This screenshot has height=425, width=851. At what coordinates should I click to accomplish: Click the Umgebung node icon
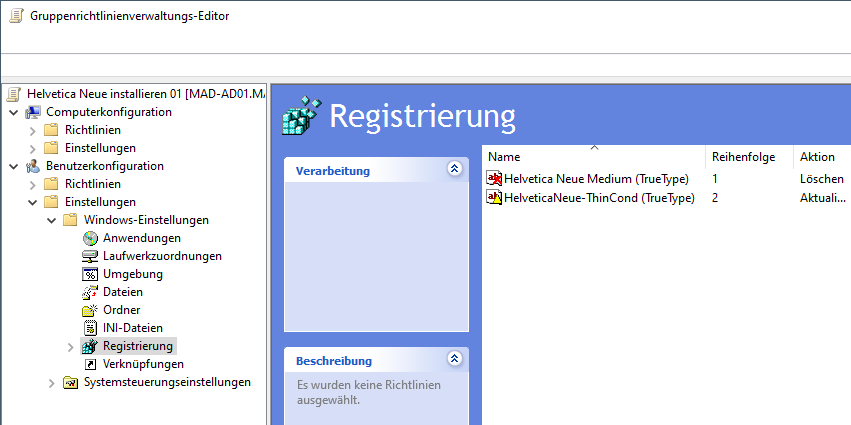[x=90, y=274]
